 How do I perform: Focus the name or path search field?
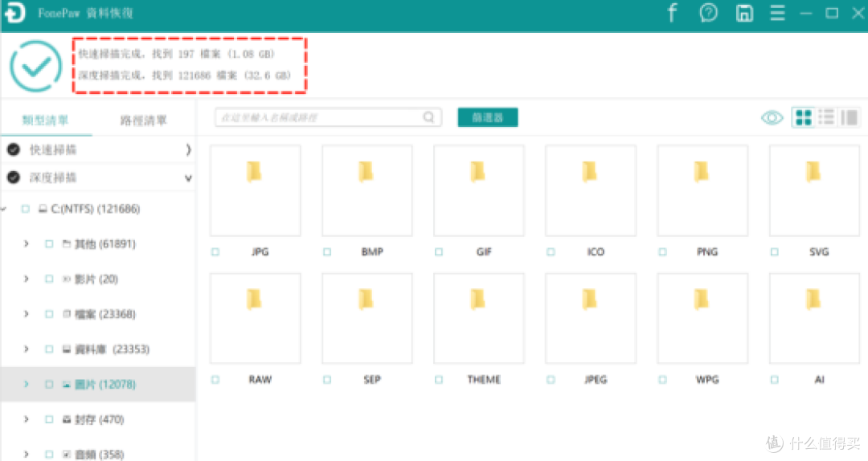(x=328, y=117)
